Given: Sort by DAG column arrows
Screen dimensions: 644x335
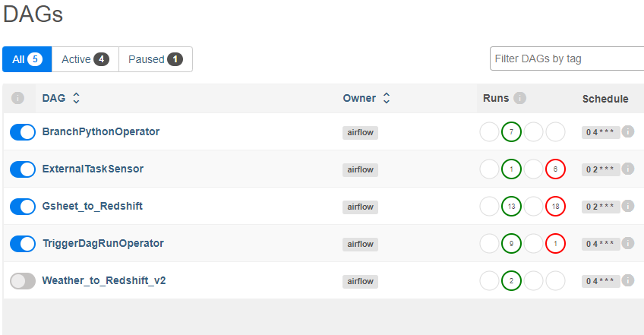Looking at the screenshot, I should [x=76, y=98].
